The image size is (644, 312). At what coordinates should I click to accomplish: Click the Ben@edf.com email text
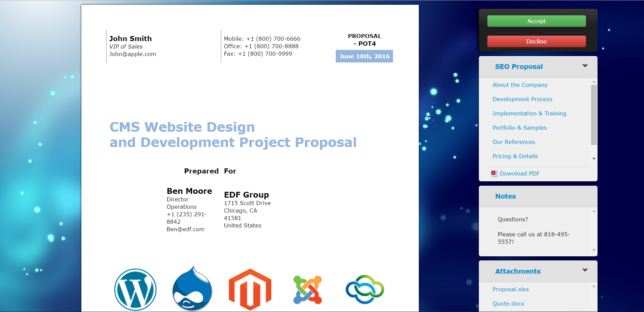186,229
